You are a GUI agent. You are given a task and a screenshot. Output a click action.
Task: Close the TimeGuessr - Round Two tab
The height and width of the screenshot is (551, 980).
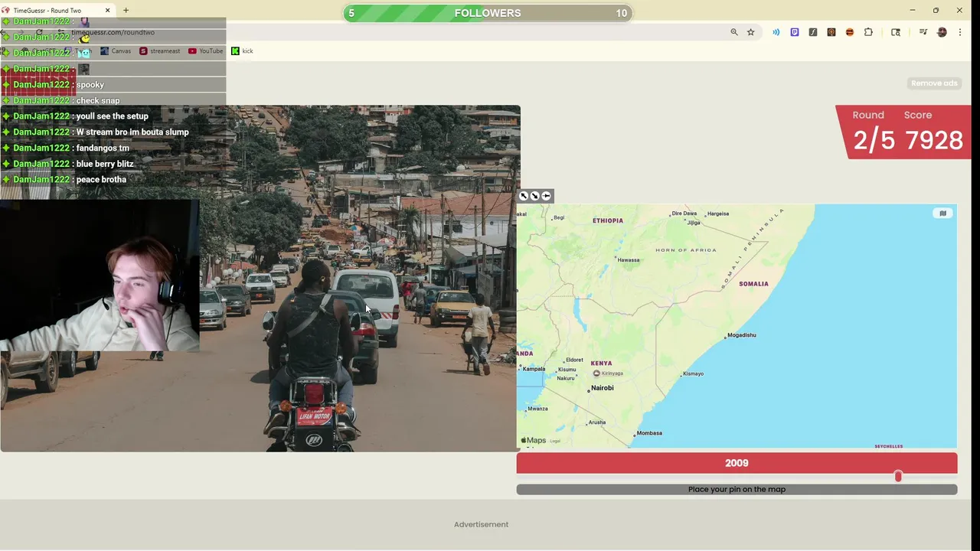pyautogui.click(x=107, y=10)
